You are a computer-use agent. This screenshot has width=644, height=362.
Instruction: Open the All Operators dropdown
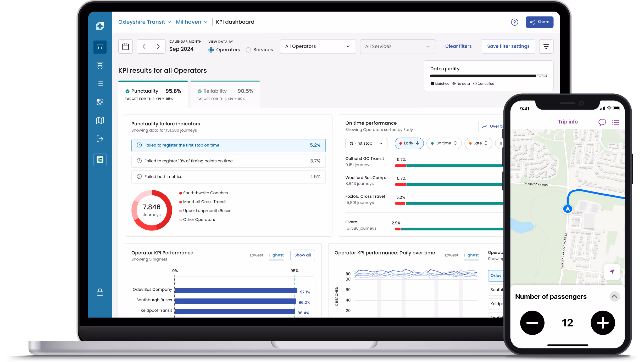click(318, 46)
